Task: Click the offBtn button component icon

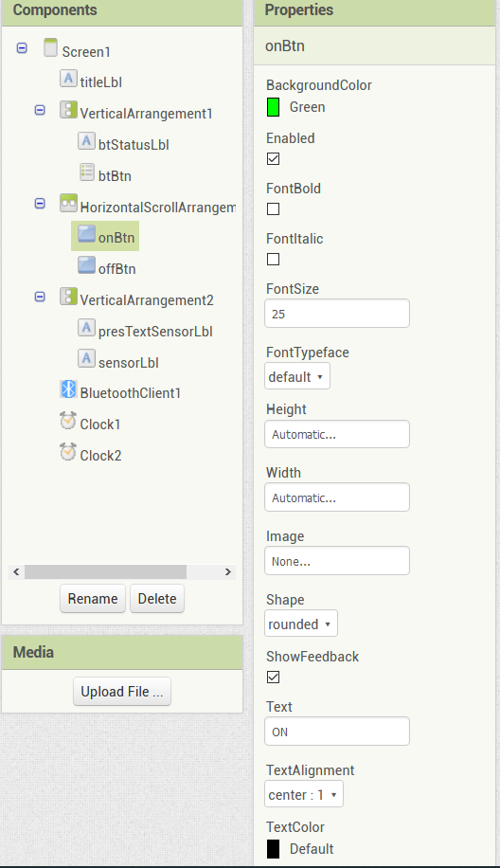Action: [86, 265]
